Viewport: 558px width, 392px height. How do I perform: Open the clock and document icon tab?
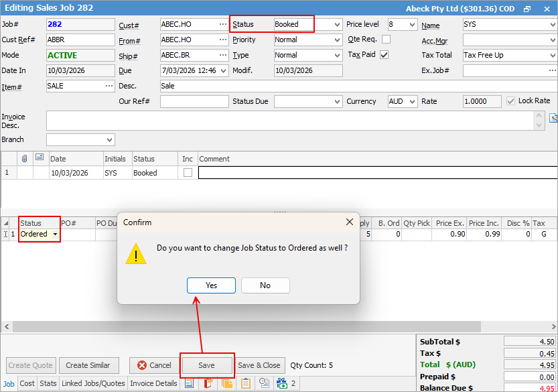[264, 383]
